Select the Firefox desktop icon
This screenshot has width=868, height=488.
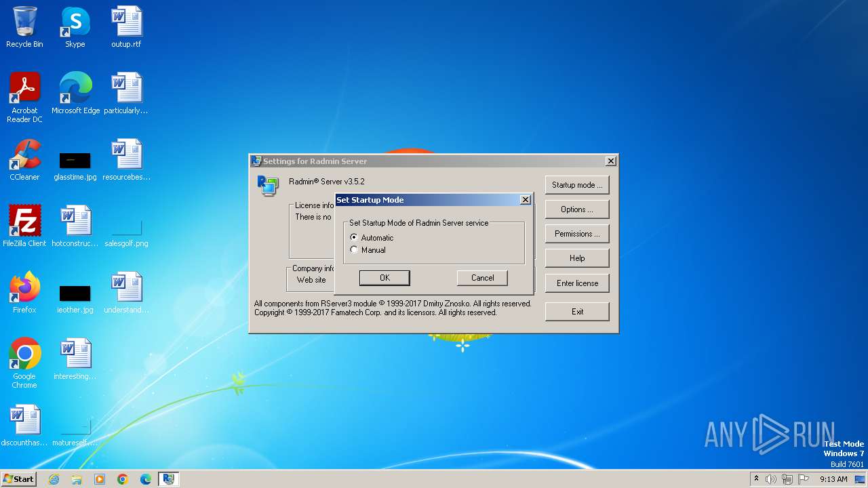click(24, 293)
